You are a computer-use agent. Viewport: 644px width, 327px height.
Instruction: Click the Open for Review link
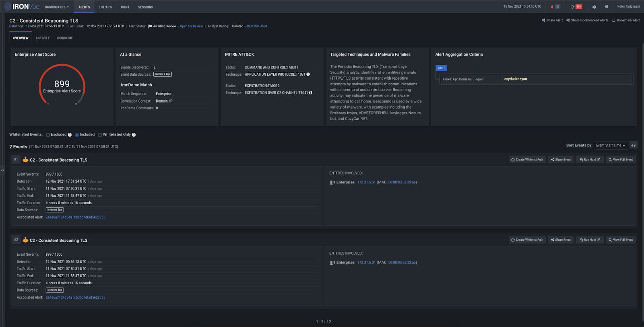point(192,26)
